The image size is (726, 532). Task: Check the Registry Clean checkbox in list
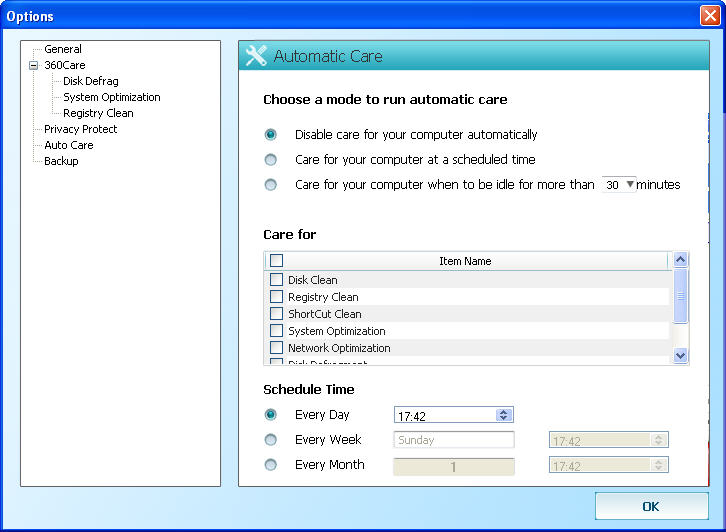[x=276, y=296]
